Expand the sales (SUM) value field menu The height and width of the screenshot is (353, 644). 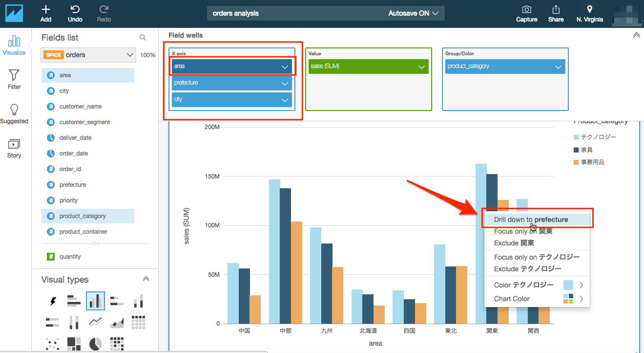click(421, 66)
